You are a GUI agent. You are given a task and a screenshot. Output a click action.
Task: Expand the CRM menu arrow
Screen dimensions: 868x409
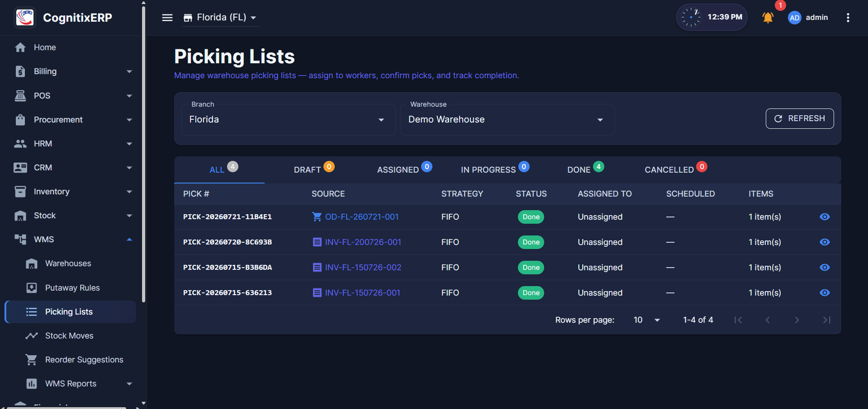tap(129, 168)
